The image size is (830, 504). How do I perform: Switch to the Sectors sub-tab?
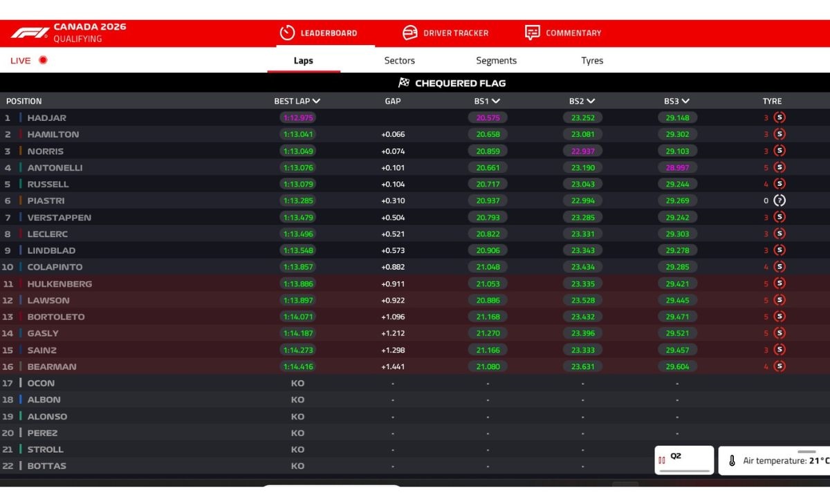tap(400, 60)
